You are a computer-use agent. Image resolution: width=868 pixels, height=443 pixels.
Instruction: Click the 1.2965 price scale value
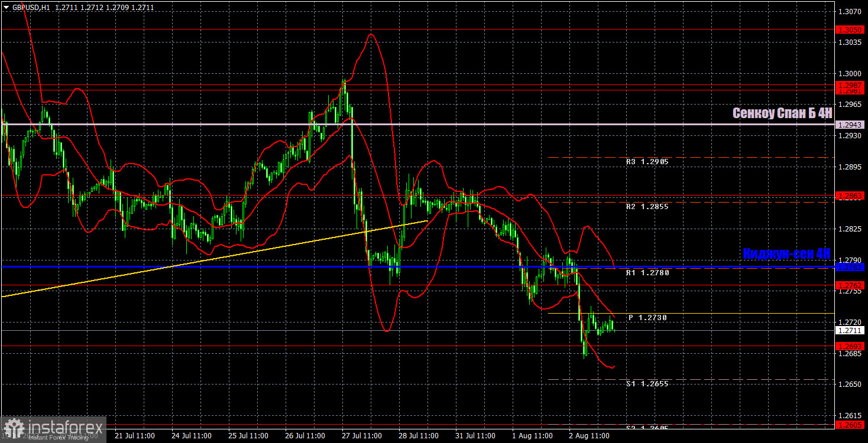(850, 105)
